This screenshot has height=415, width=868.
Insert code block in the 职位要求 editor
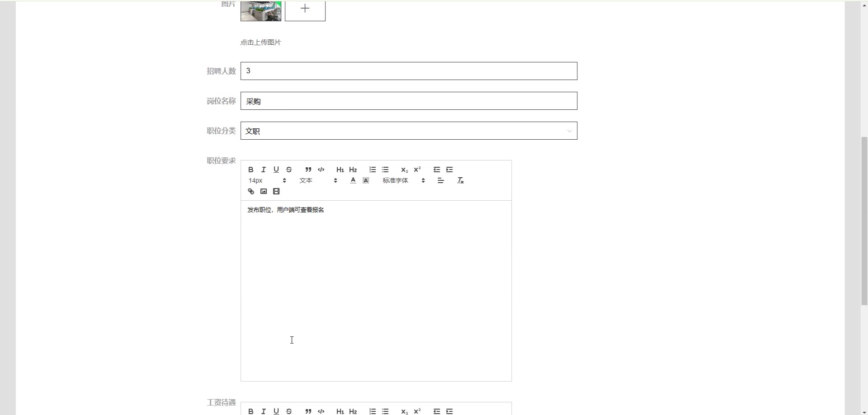pyautogui.click(x=321, y=170)
